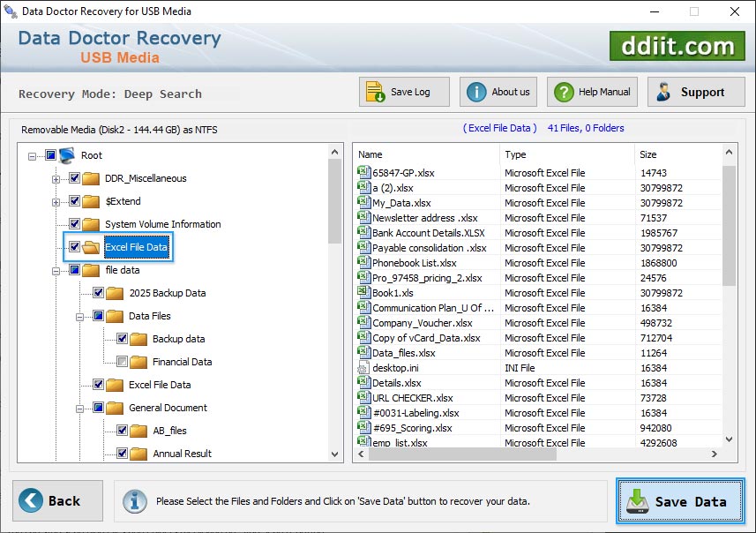Click the Excel icon of #695_Scoring.xlsx
Viewport: 756px width, 533px height.
[363, 427]
